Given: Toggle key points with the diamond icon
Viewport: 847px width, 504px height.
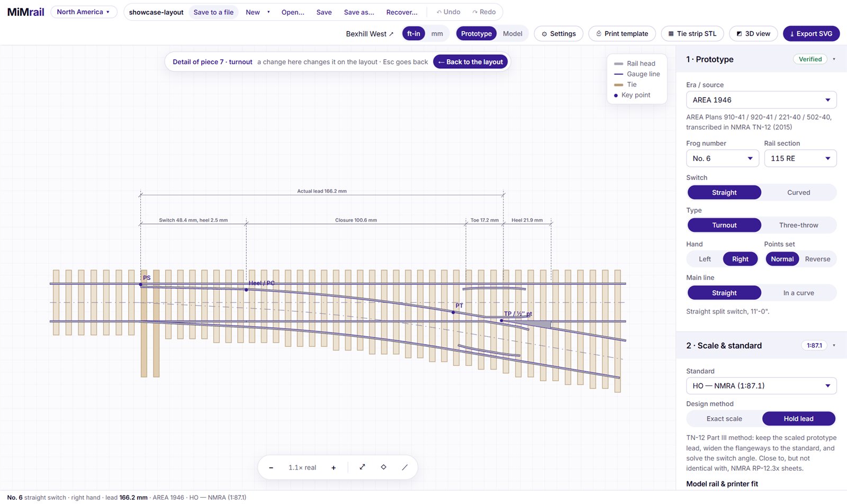Looking at the screenshot, I should click(x=384, y=467).
